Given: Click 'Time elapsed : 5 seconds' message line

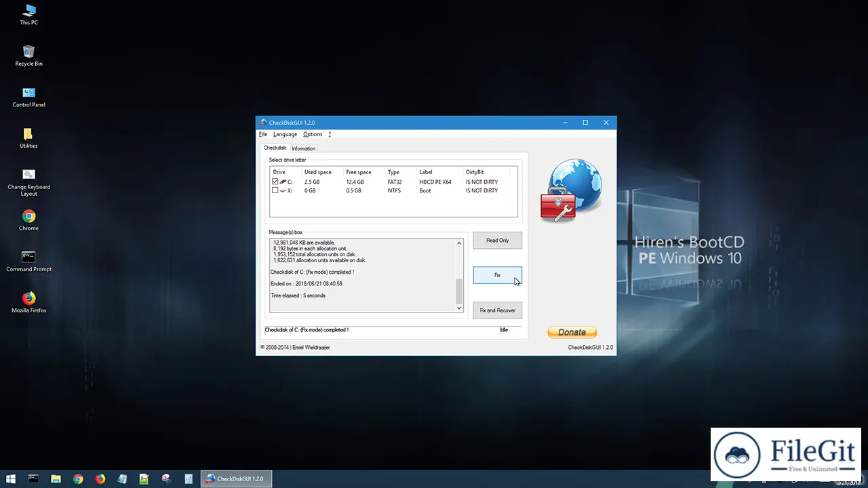Looking at the screenshot, I should [298, 296].
